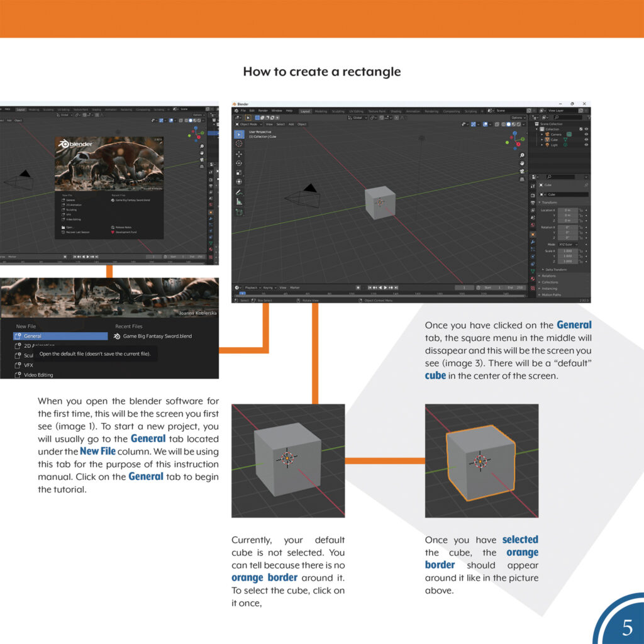Activate the Move tool in the left toolbar

[x=239, y=154]
